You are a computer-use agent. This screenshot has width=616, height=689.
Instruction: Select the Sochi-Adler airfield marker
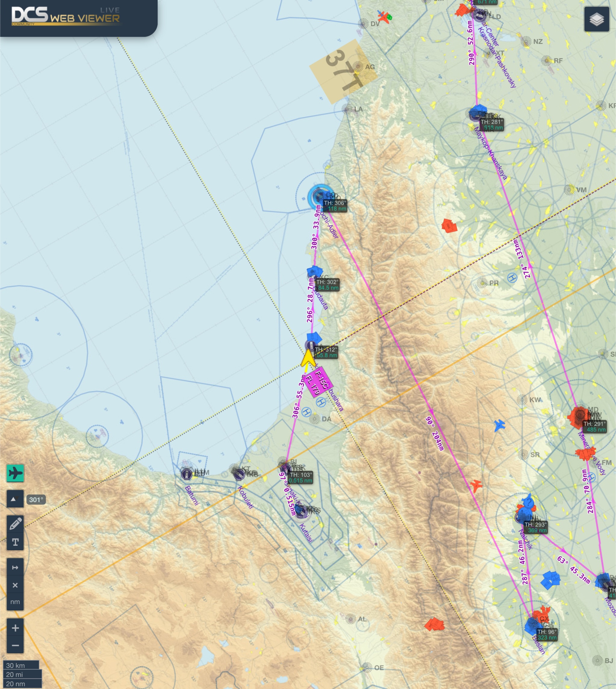319,196
